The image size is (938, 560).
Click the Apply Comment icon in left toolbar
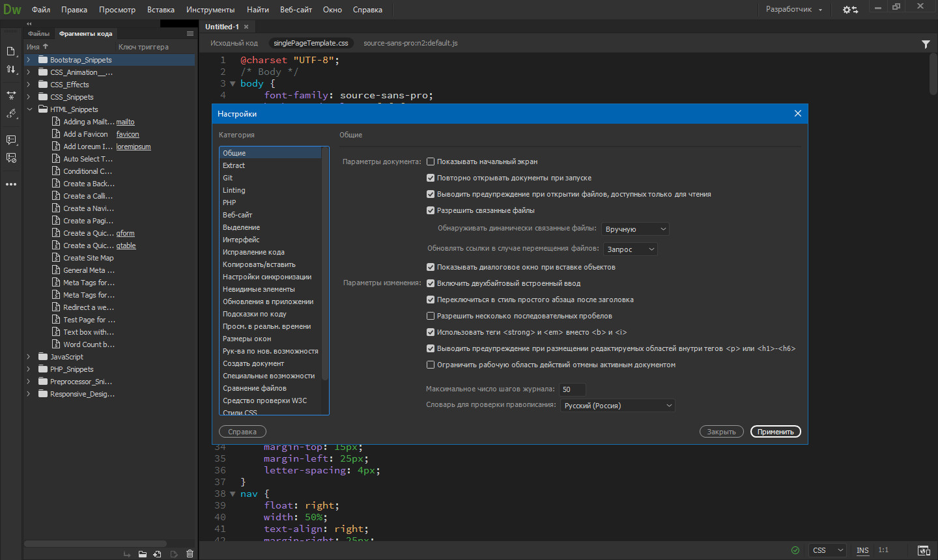tap(11, 140)
